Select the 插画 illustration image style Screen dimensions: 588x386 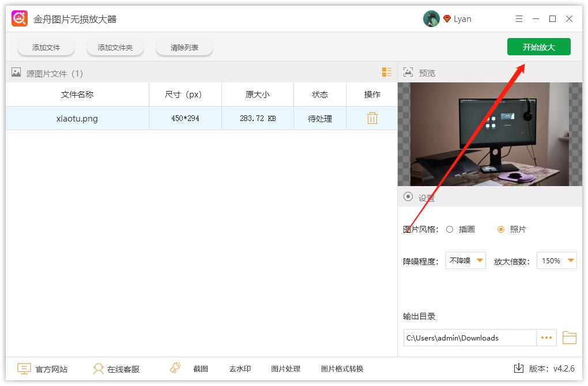(450, 229)
